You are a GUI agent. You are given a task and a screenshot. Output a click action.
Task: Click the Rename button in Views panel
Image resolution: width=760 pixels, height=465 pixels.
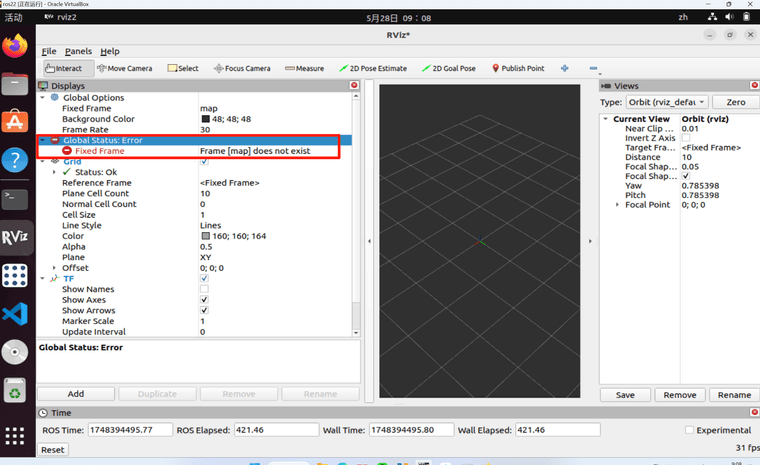[x=734, y=395]
